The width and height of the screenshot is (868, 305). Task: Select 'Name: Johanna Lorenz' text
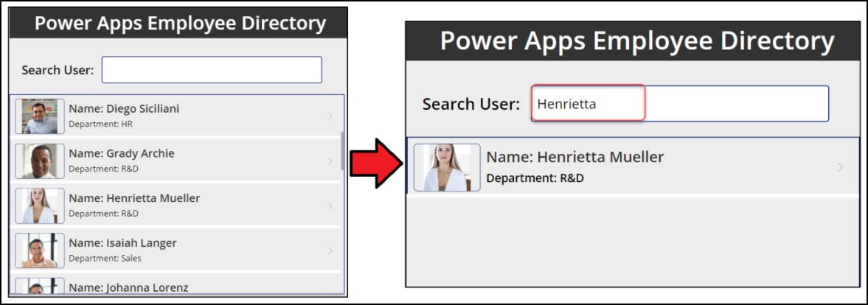point(128,288)
